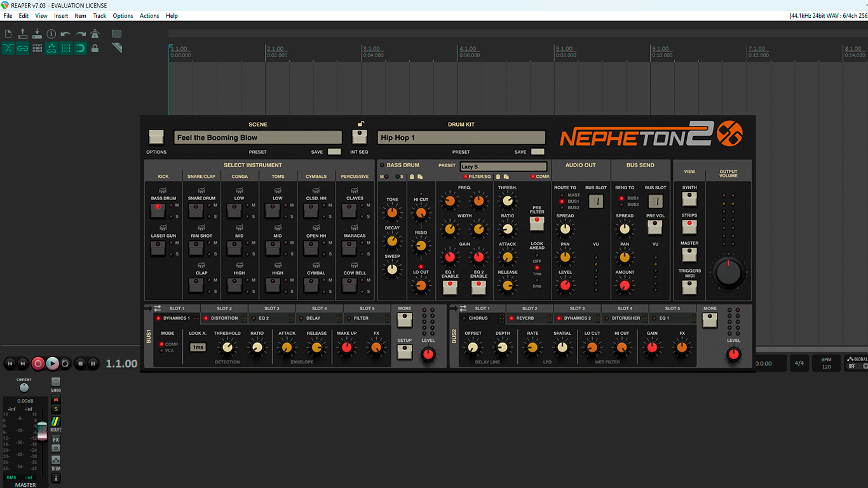
Task: Open Bus1 look-ahead 1ms selector
Action: (198, 347)
